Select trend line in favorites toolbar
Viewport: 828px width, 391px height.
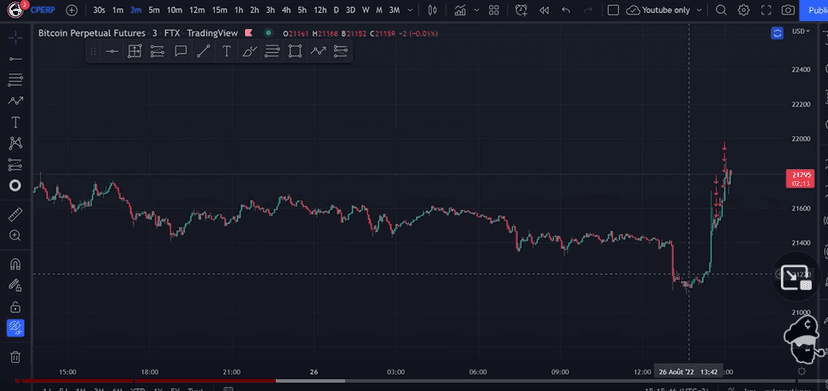[203, 51]
